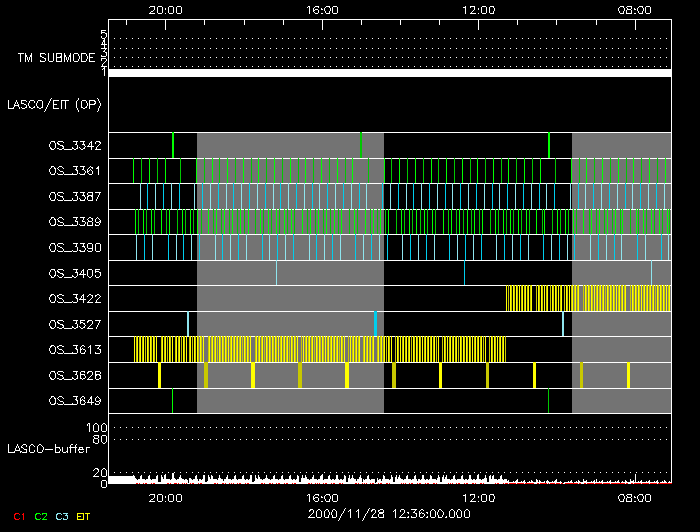Click the 80 label on buffer axis
The width and height of the screenshot is (700, 532).
[100, 440]
